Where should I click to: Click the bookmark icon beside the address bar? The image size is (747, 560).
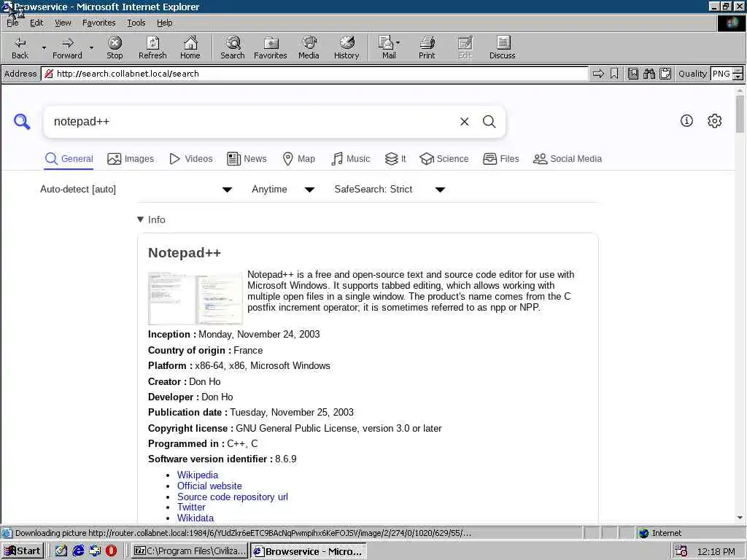pos(614,74)
